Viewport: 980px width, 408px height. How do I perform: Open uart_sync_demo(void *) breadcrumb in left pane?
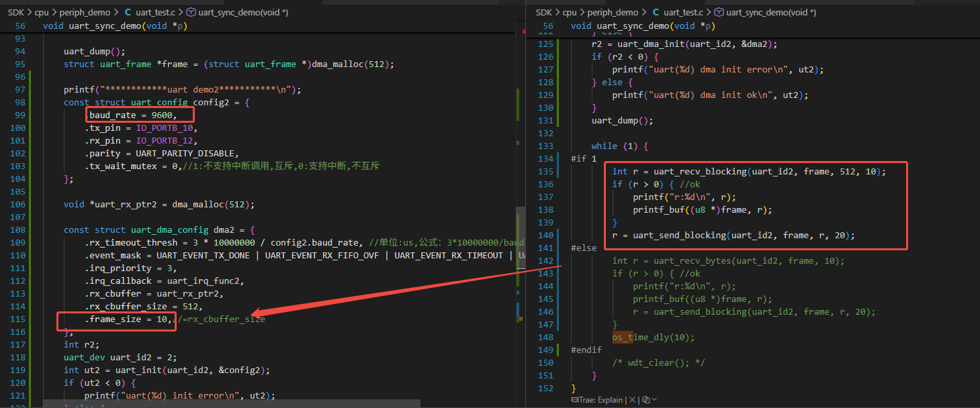pos(243,12)
